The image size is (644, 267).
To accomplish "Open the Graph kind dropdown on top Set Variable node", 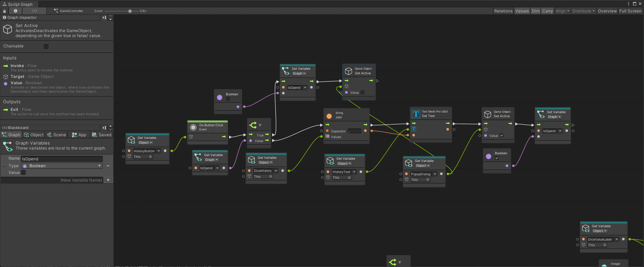I will tap(299, 73).
